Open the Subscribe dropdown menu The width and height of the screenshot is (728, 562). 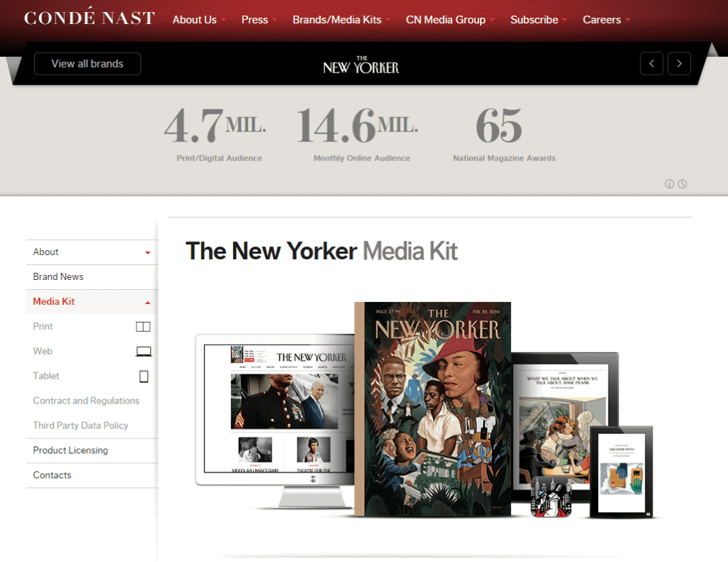click(539, 19)
